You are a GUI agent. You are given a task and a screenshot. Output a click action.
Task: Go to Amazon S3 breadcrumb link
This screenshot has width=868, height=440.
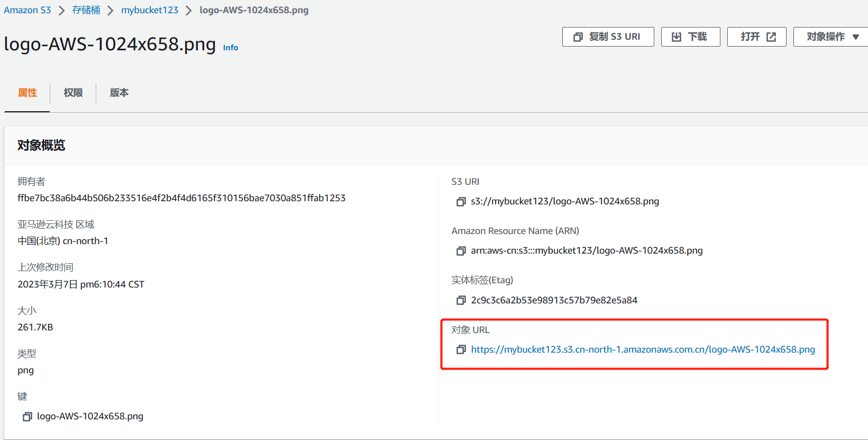point(28,10)
